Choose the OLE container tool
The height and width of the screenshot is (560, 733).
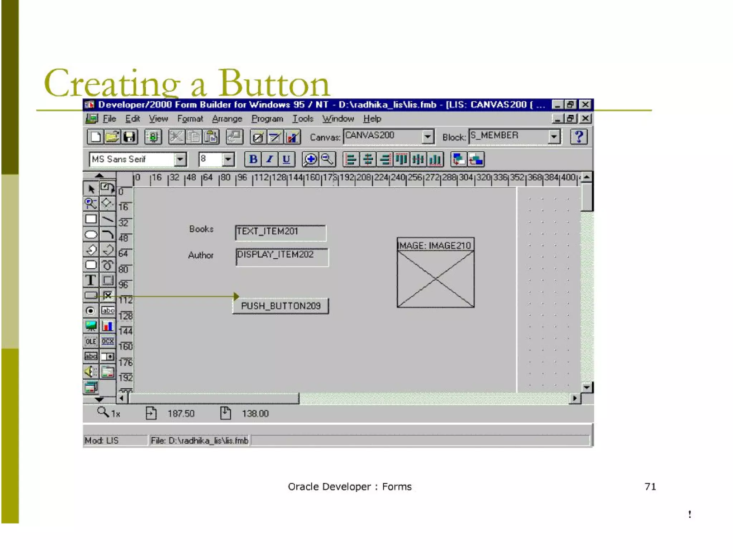pyautogui.click(x=91, y=341)
